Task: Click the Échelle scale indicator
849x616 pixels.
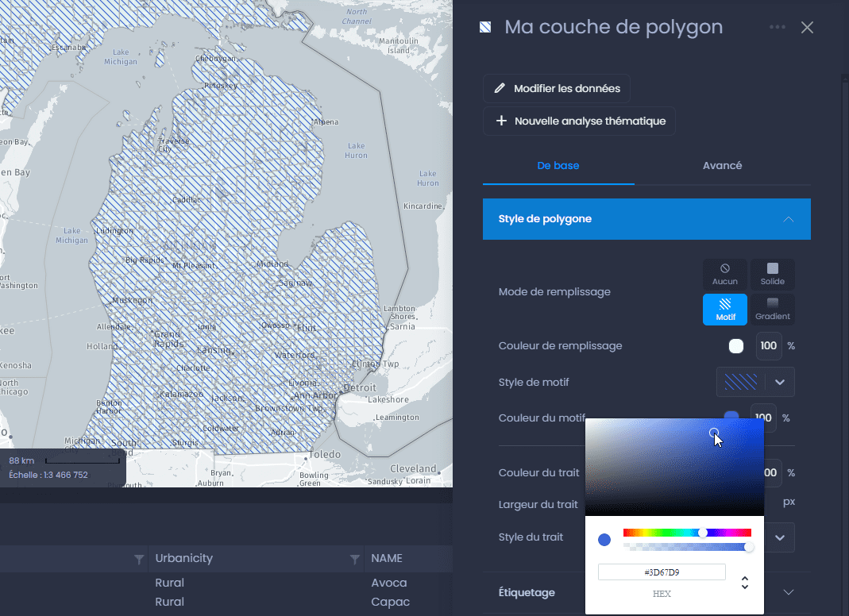Action: 48,475
